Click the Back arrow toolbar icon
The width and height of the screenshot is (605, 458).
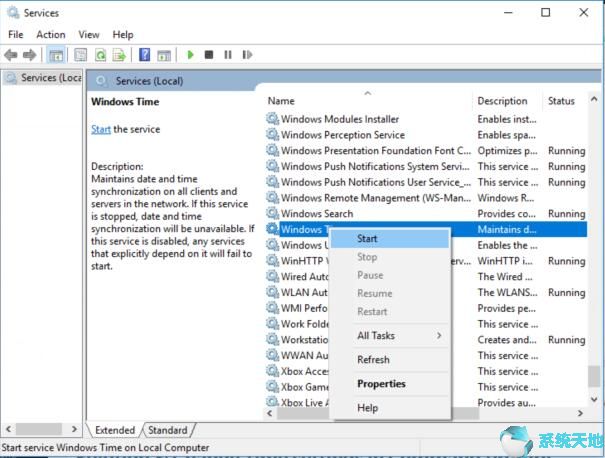tap(11, 55)
